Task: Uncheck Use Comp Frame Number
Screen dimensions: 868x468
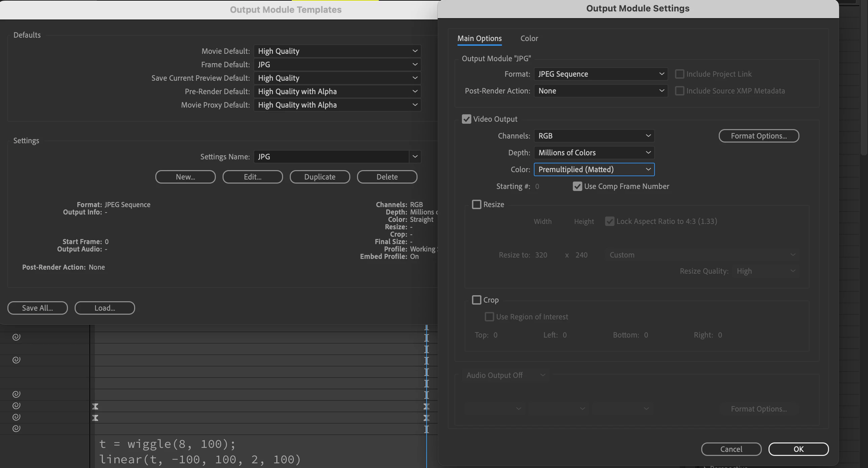Action: tap(577, 186)
